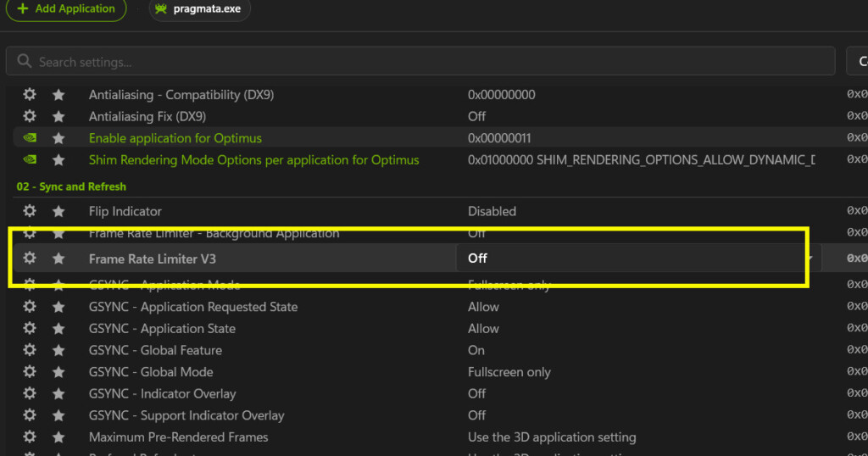Select the Antialiasing Fix (DX9) setting name
This screenshot has width=868, height=456.
pos(147,116)
